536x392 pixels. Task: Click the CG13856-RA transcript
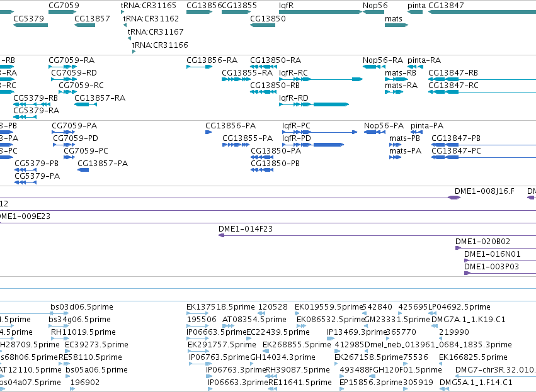click(x=199, y=67)
